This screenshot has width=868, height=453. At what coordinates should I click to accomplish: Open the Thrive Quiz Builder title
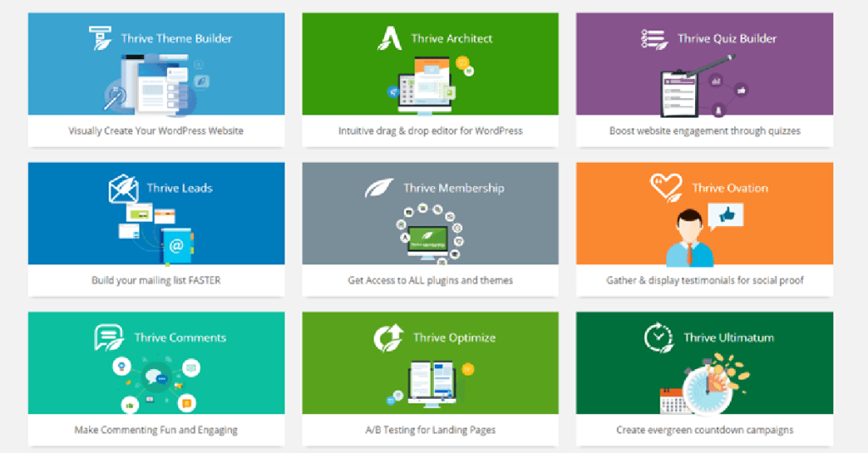coord(726,39)
